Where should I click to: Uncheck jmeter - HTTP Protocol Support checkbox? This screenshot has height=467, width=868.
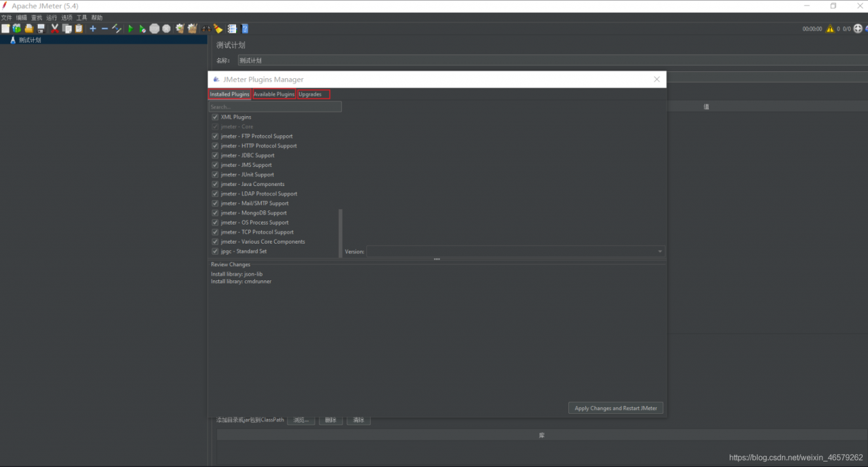[215, 145]
